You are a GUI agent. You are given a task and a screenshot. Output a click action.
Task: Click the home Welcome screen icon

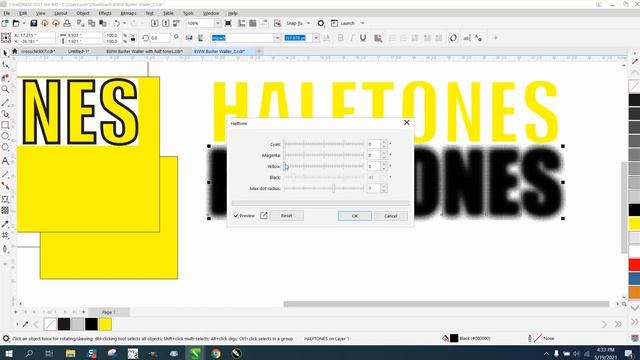tap(15, 51)
